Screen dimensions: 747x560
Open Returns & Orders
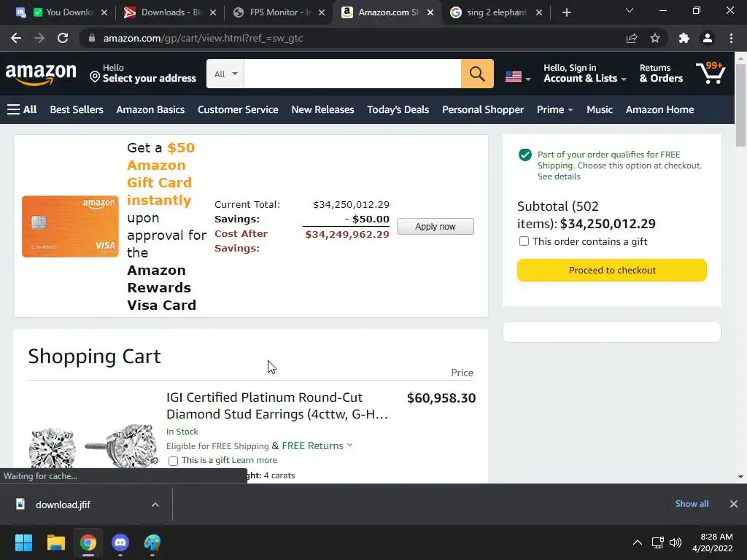coord(661,74)
